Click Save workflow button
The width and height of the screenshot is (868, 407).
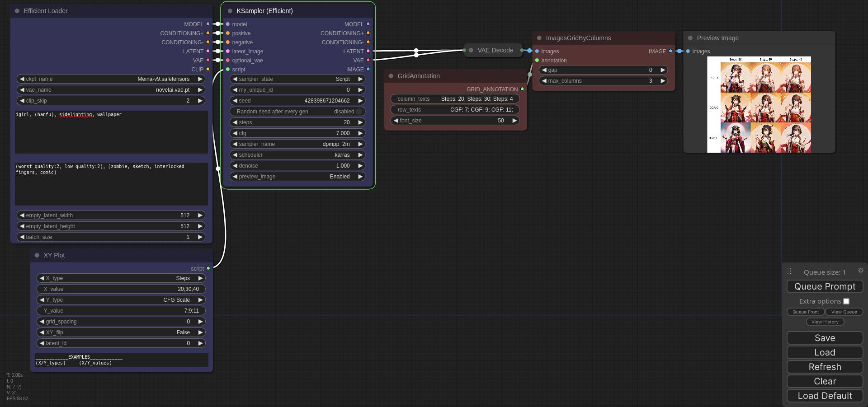click(x=825, y=338)
